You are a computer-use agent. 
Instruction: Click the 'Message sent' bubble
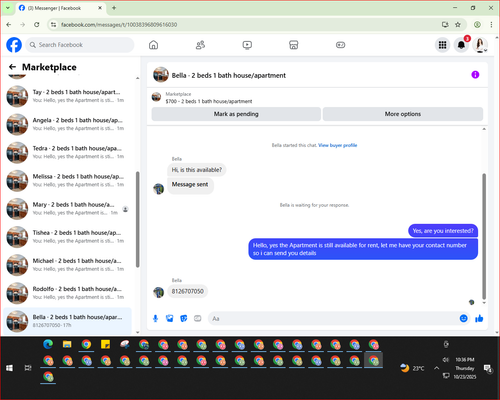[190, 185]
